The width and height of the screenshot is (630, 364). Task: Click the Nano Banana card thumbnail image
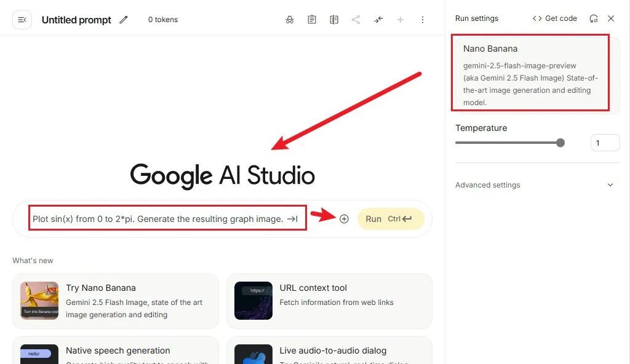tap(39, 301)
